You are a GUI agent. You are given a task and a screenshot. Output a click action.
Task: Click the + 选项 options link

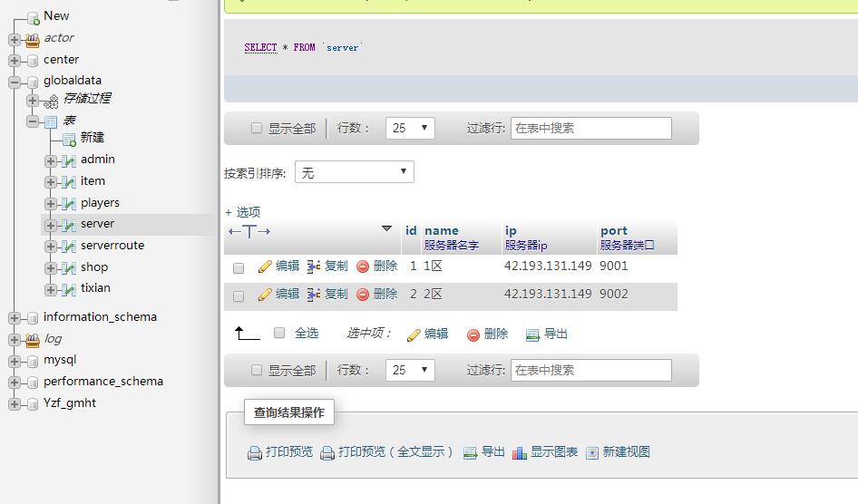pyautogui.click(x=242, y=212)
